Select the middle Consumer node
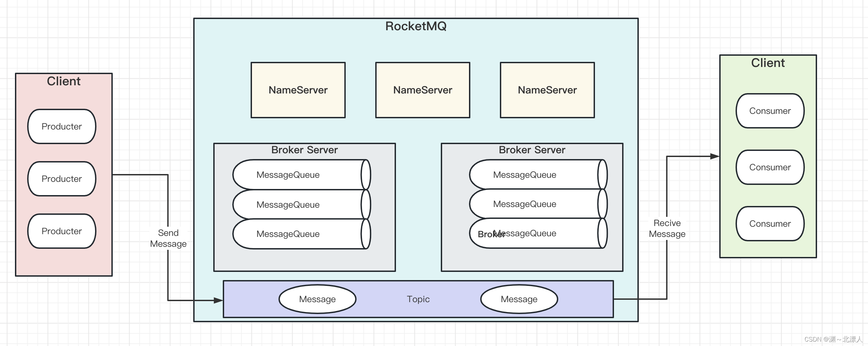Viewport: 868px width, 346px height. tap(770, 167)
